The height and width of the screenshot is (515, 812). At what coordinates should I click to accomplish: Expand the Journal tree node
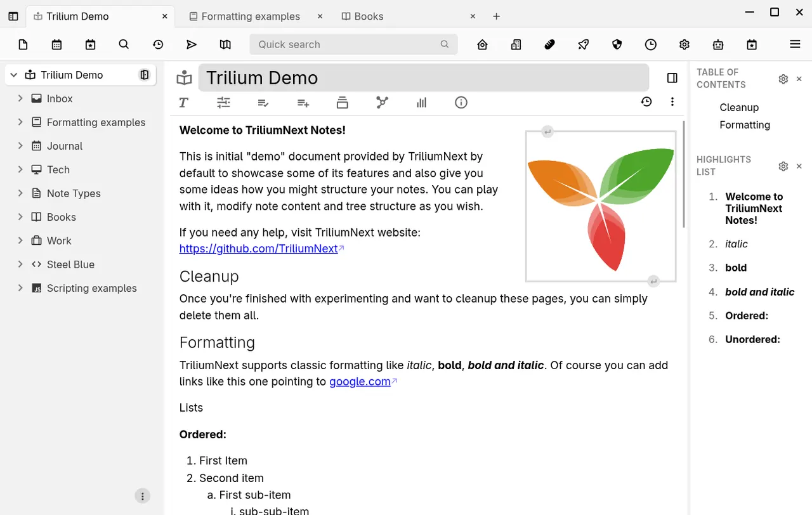pyautogui.click(x=20, y=146)
